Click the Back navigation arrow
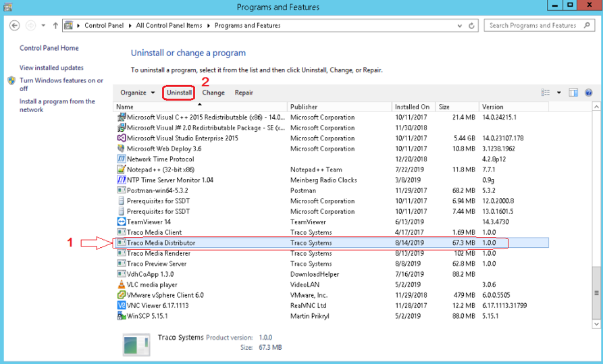 pos(14,26)
